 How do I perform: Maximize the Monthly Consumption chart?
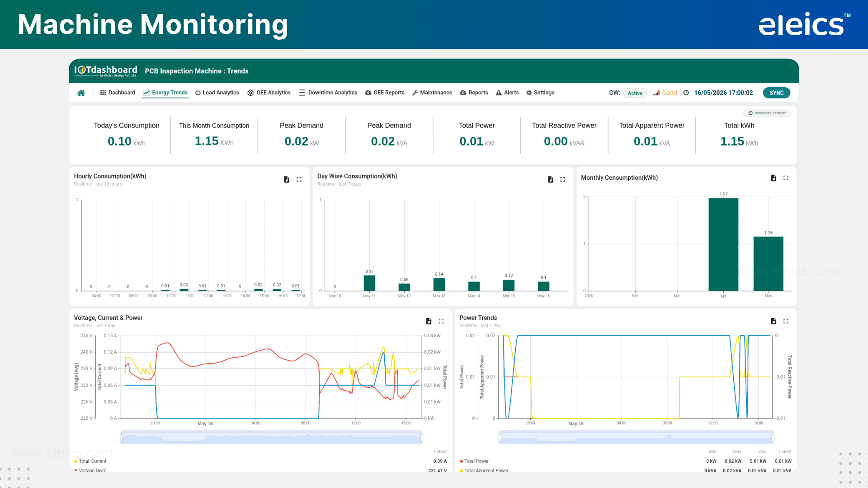pyautogui.click(x=786, y=178)
